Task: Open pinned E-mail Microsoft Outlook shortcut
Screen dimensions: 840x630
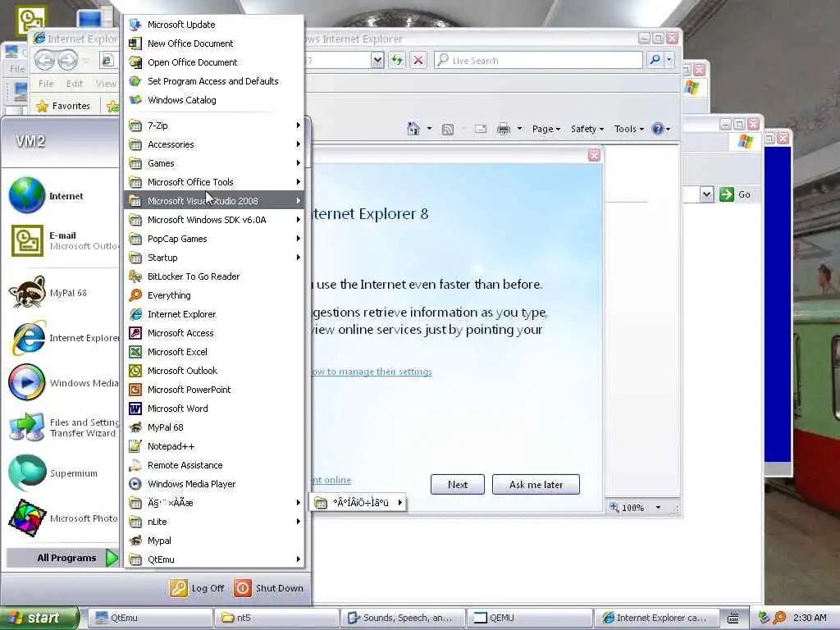Action: pyautogui.click(x=62, y=240)
